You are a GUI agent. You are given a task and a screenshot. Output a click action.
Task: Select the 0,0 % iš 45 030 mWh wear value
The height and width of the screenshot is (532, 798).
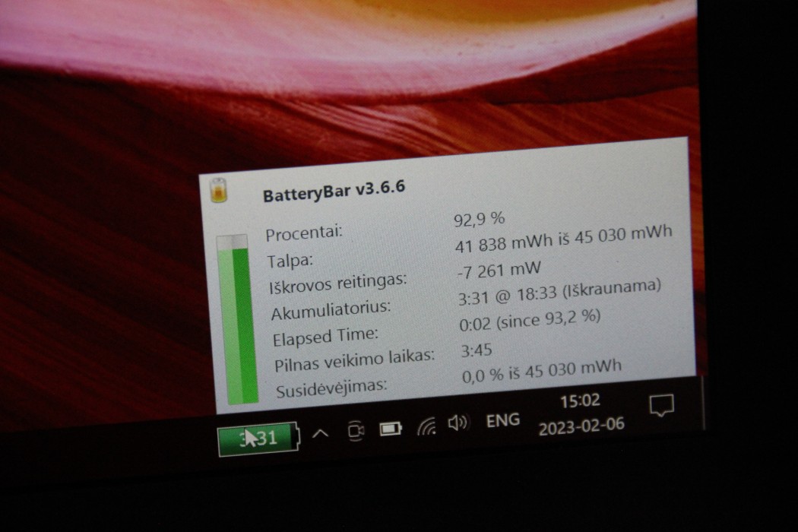[541, 371]
